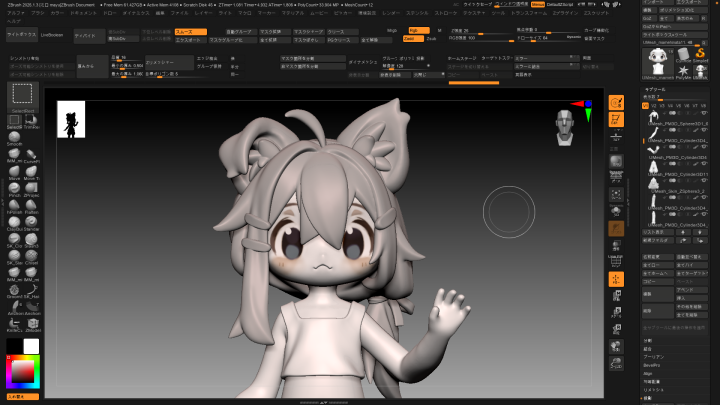Open the アルファ menu
720x405 pixels.
coord(16,13)
